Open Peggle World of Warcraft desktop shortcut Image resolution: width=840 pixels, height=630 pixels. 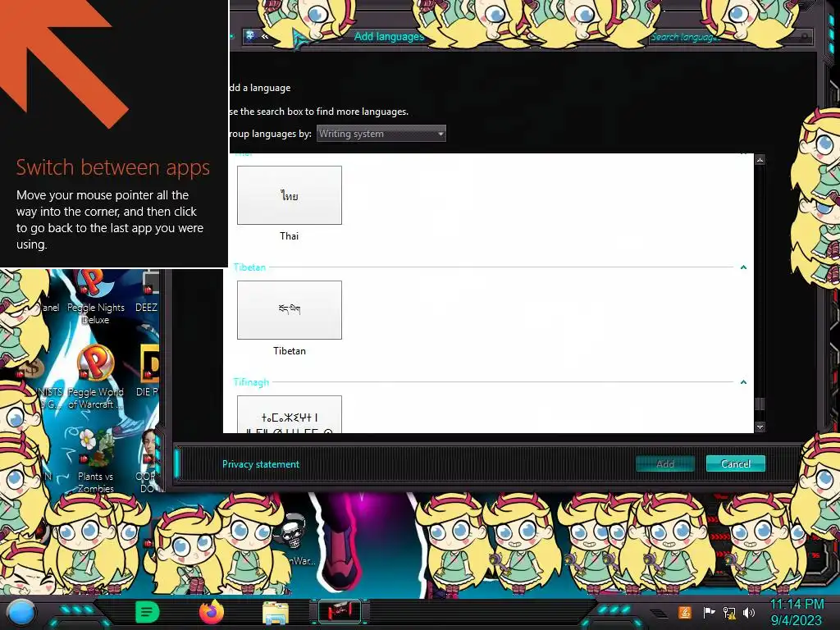click(95, 377)
